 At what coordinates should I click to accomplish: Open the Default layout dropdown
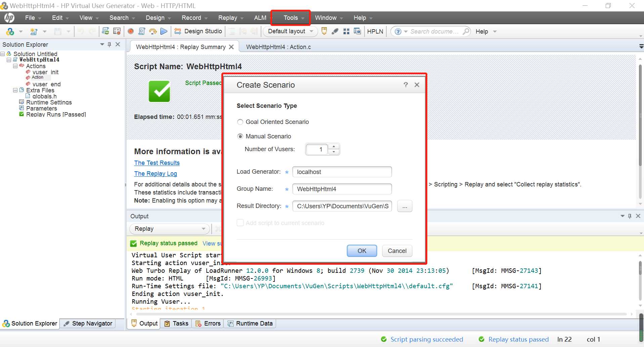290,31
